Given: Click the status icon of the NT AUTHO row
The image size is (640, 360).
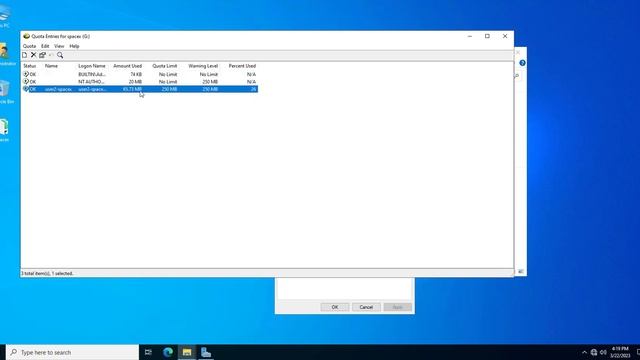Looking at the screenshot, I should [26, 82].
